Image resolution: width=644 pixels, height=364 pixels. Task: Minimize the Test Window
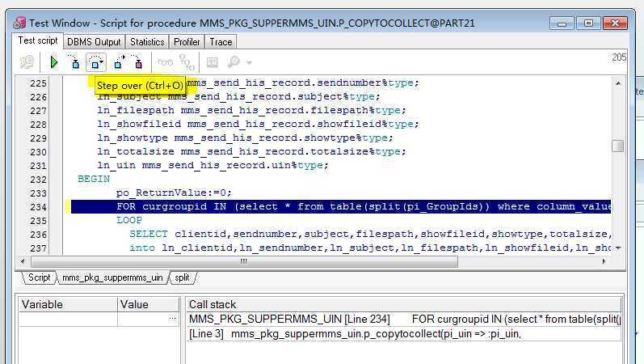point(562,23)
